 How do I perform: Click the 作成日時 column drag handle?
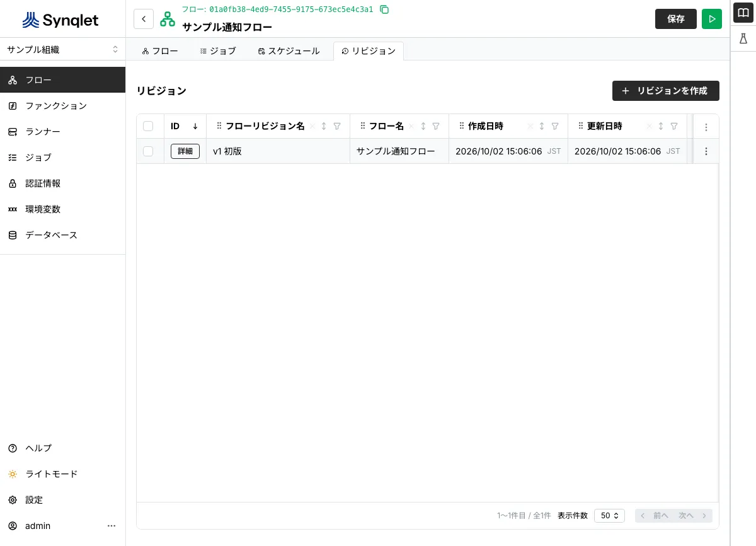click(x=462, y=126)
